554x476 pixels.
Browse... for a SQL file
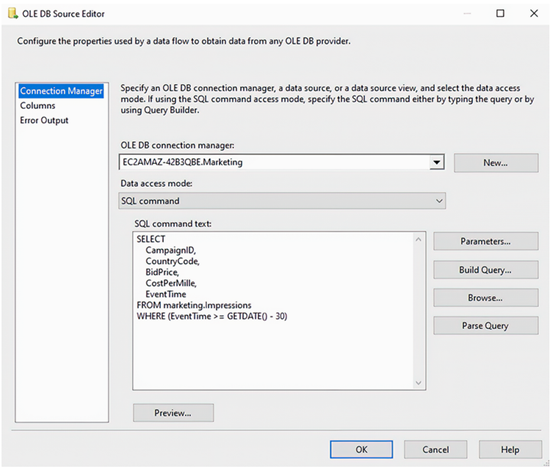point(486,298)
